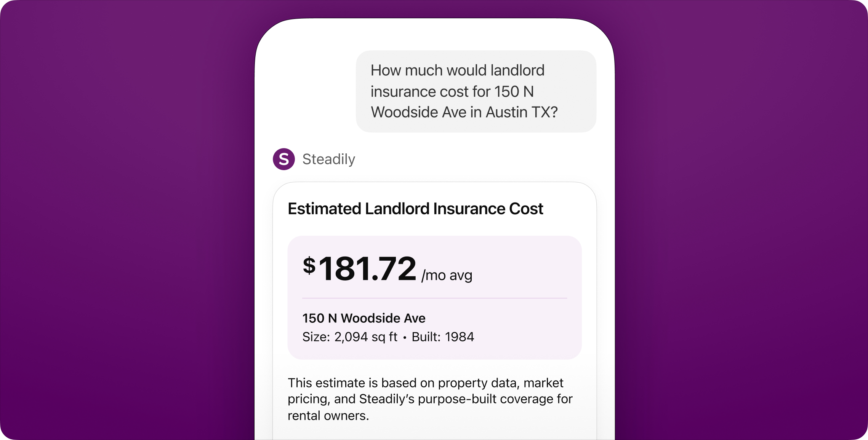Click "How much would landlord" in the question

pos(457,70)
